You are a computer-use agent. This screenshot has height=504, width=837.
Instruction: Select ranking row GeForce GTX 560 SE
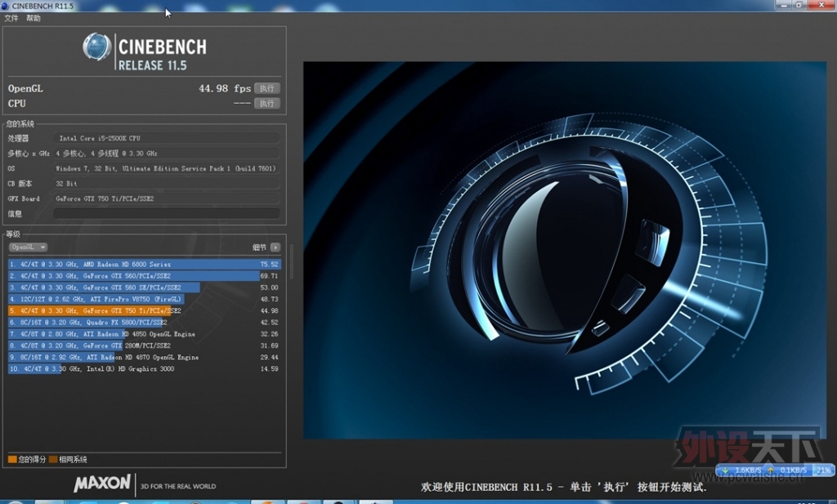(x=144, y=288)
